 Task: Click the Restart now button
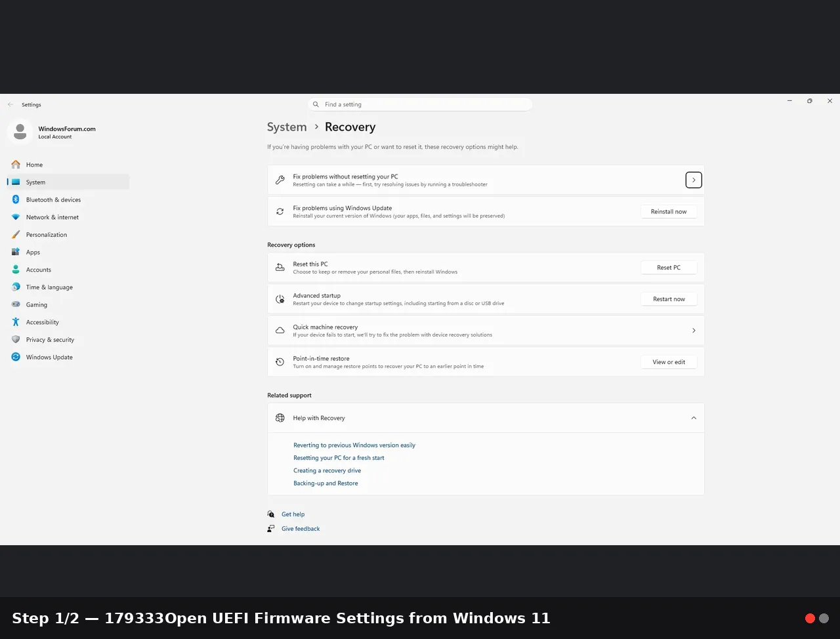click(669, 299)
